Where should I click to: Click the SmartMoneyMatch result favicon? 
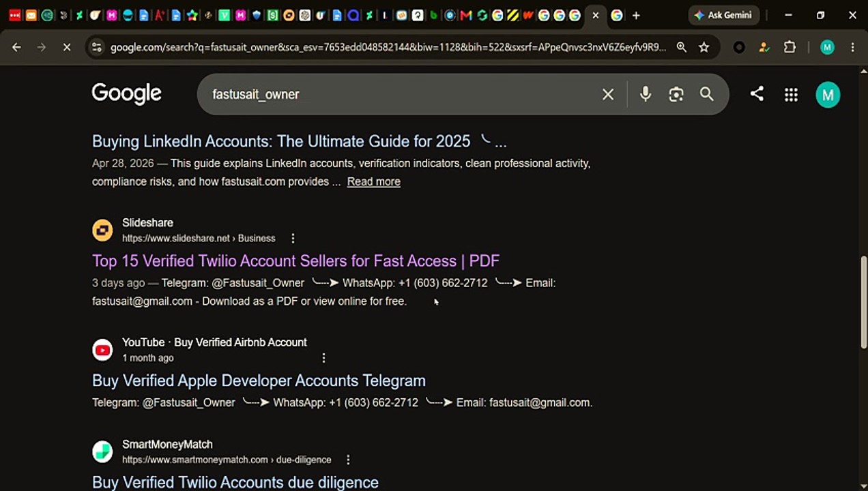(x=102, y=451)
